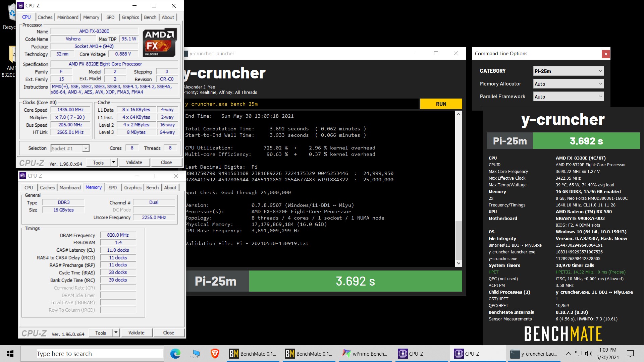Screen dimensions: 644x362
Task: Open the Windows Start menu
Action: [x=10, y=354]
